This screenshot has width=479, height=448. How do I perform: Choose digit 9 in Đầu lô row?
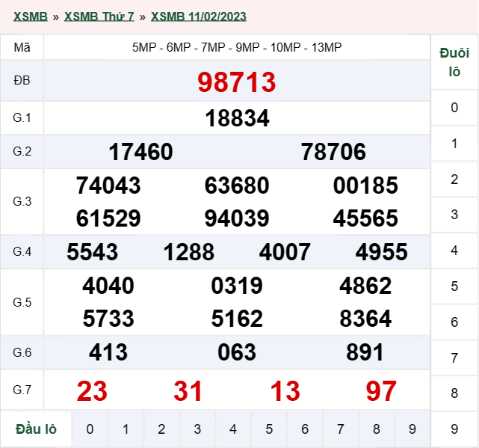coord(412,429)
